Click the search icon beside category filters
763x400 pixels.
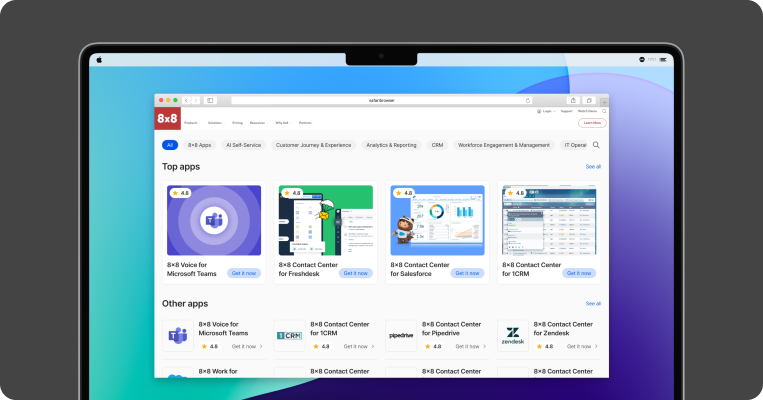(596, 145)
